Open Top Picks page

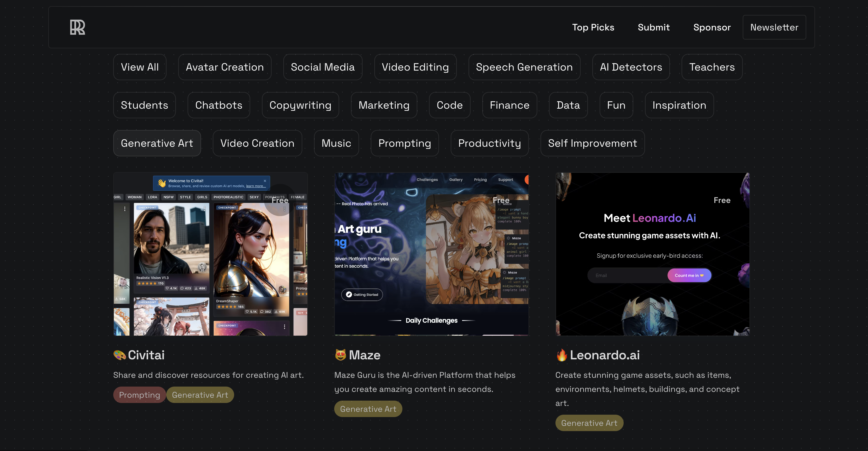[593, 27]
